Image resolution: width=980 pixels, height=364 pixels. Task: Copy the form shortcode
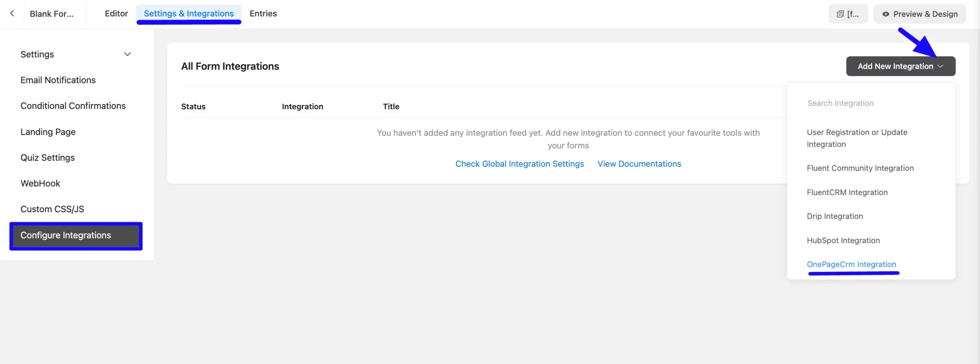pyautogui.click(x=848, y=13)
